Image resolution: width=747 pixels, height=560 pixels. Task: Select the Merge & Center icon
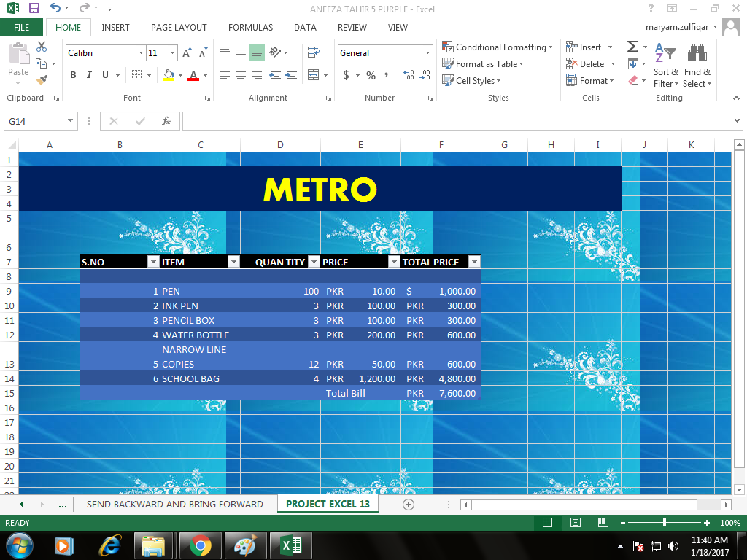pos(314,75)
